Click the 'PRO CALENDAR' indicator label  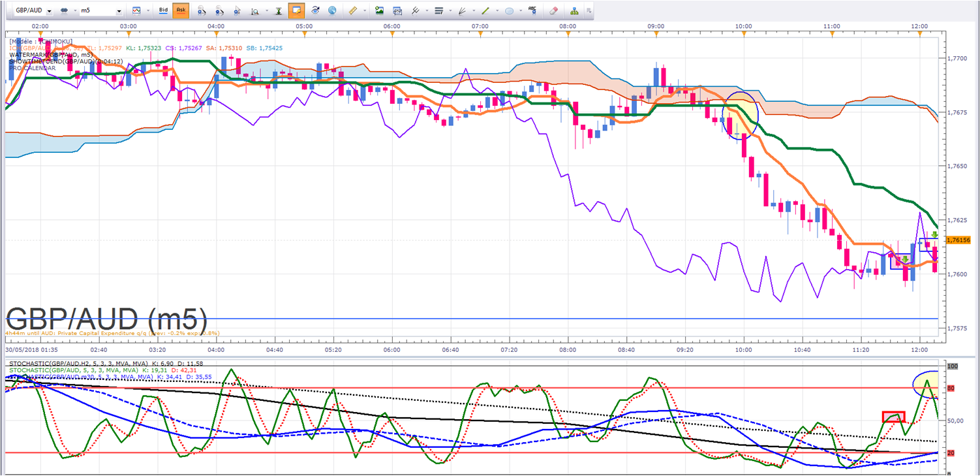[x=33, y=68]
